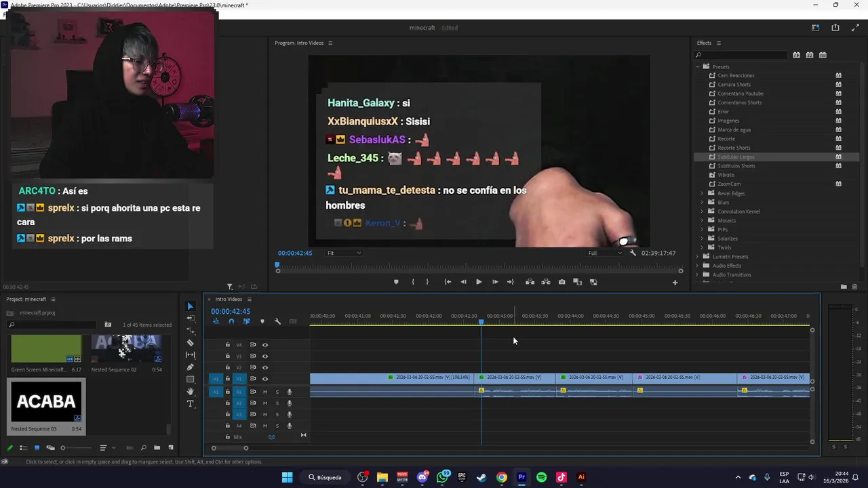Select the Pen tool
Screen dimensions: 868x488
tap(190, 367)
